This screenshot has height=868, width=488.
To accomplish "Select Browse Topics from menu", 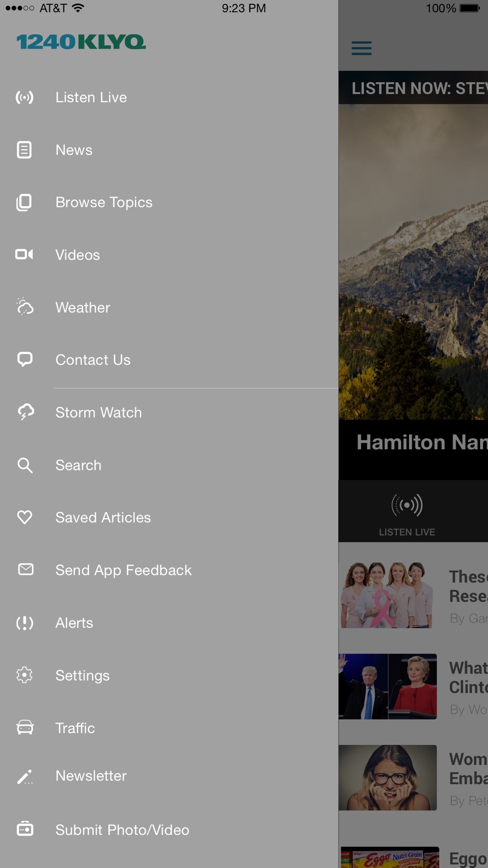I will coord(169,203).
